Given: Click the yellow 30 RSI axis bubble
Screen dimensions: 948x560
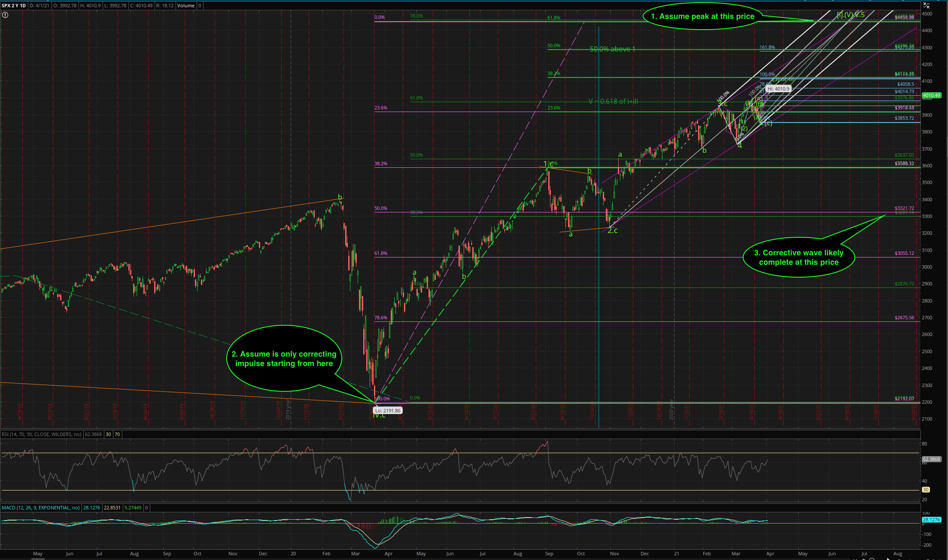Looking at the screenshot, I should click(926, 490).
